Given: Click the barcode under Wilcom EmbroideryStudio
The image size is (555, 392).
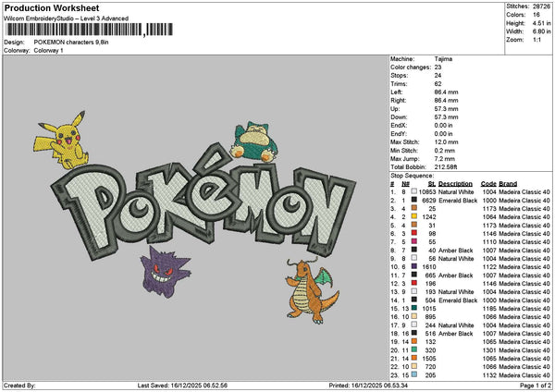Looking at the screenshot, I should click(89, 30).
